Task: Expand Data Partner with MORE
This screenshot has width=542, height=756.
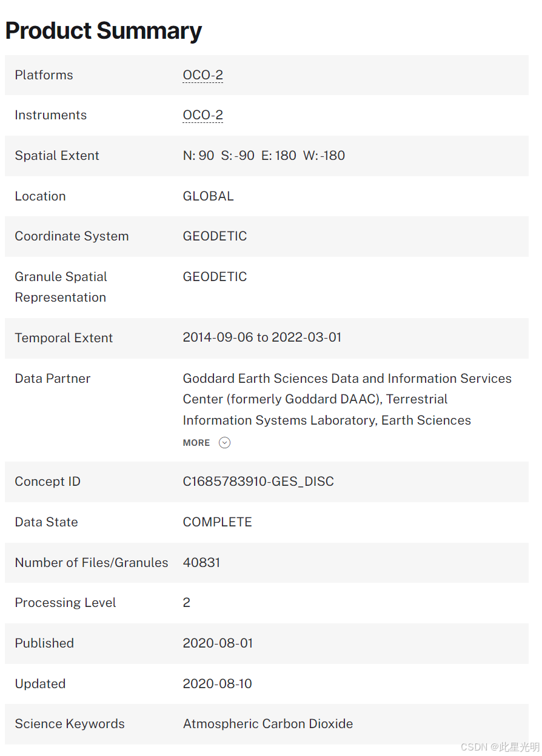Action: point(196,443)
